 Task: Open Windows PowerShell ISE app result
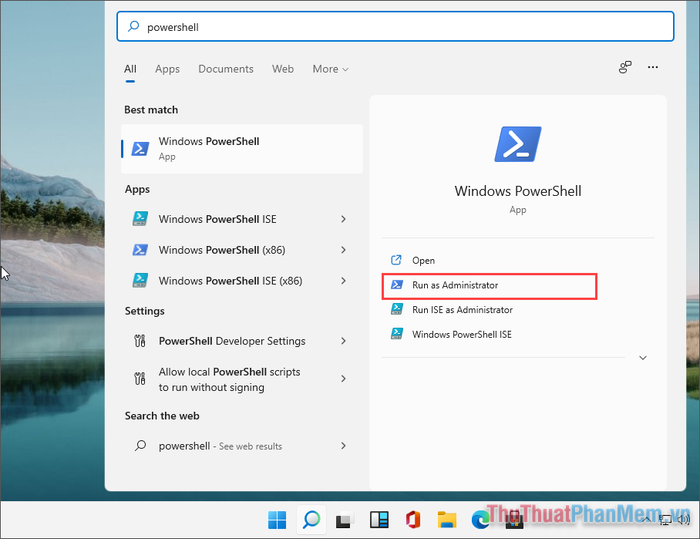(x=242, y=219)
